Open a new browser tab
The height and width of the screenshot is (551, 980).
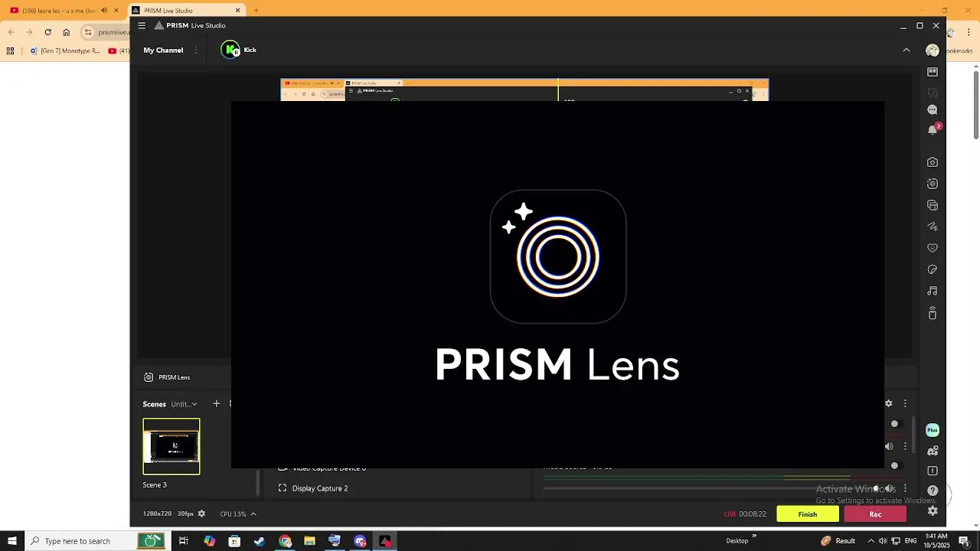pos(256,11)
